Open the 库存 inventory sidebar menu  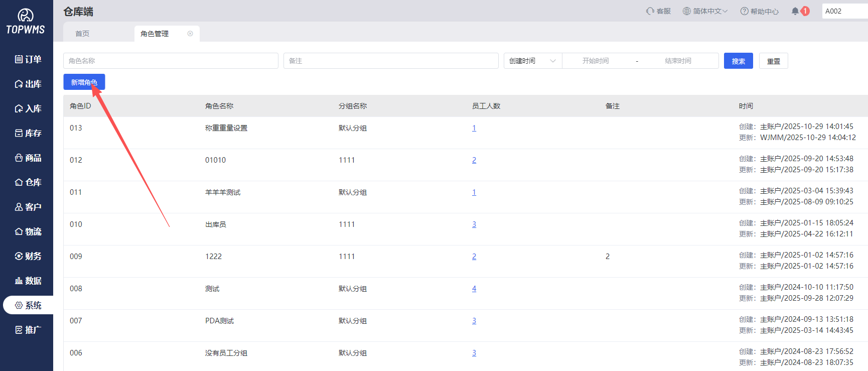pos(28,133)
